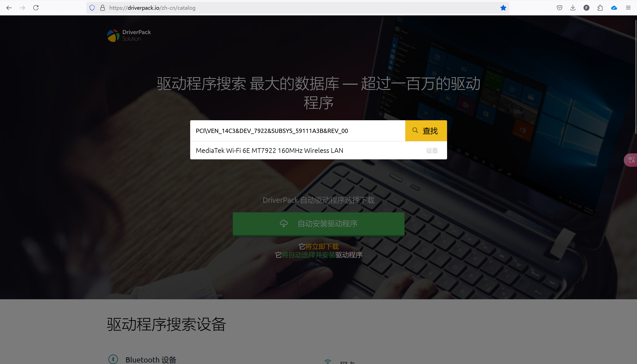The height and width of the screenshot is (364, 637).
Task: Click the PCI hardware ID search field
Action: click(297, 131)
